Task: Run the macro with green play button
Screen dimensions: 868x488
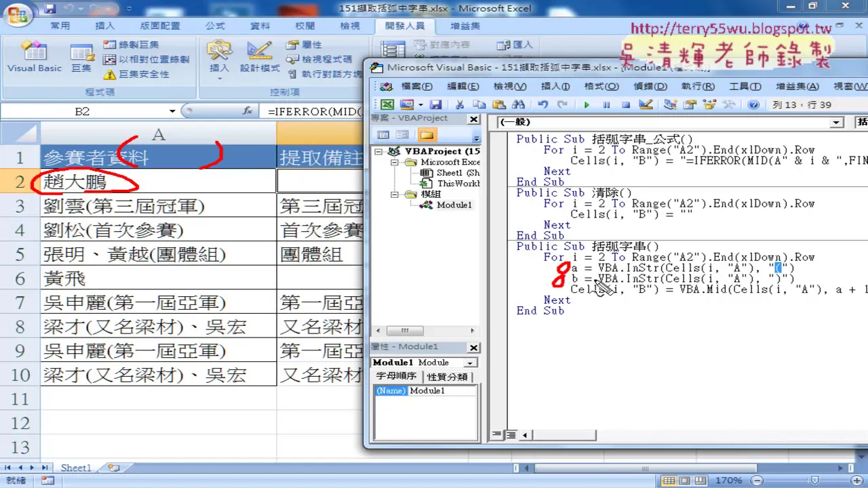Action: click(x=587, y=104)
